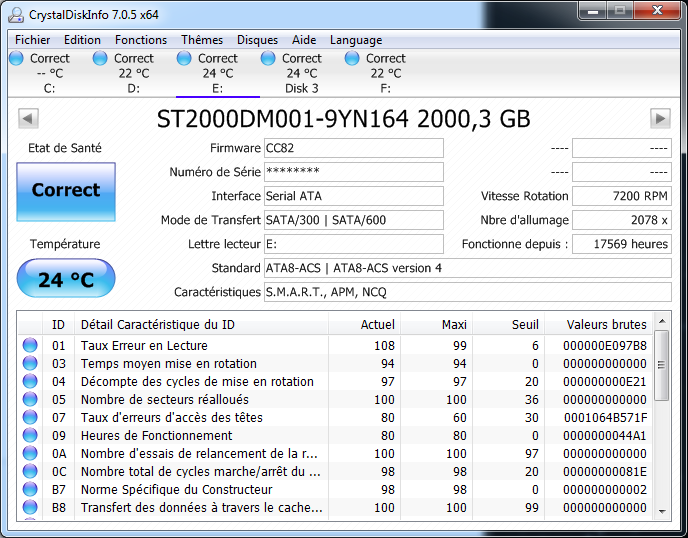The height and width of the screenshot is (538, 688).
Task: Click scrollbar up arrow of SMART list
Action: (662, 321)
